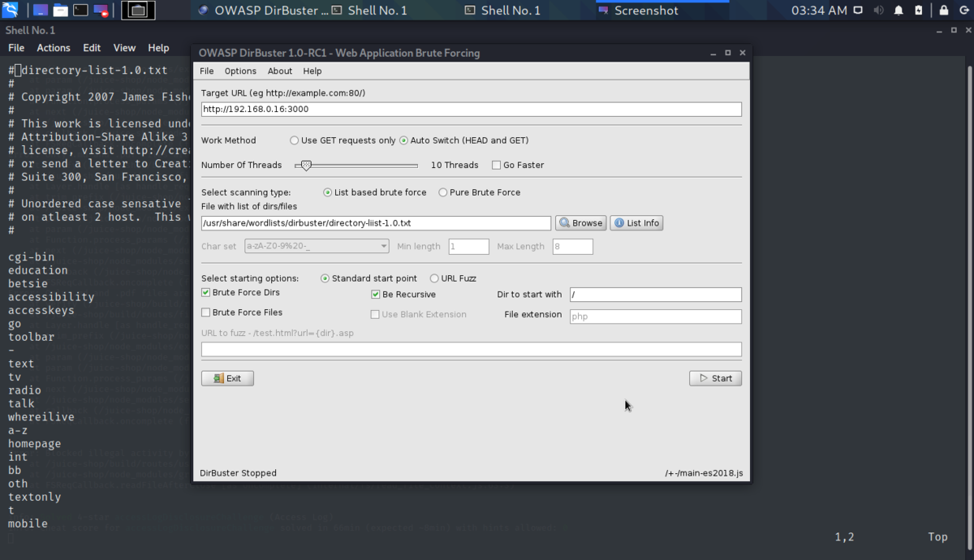The width and height of the screenshot is (974, 560).
Task: Enable the Go Faster checkbox
Action: pos(497,166)
